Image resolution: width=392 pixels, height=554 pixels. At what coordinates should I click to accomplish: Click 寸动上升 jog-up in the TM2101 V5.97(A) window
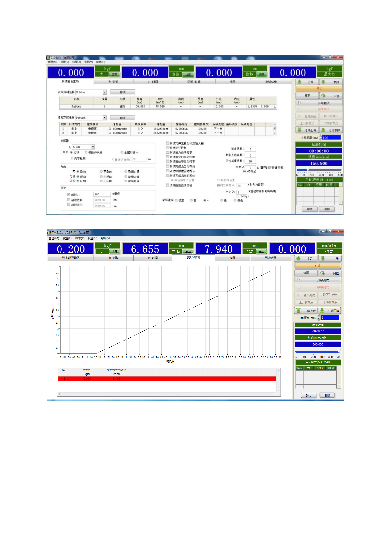click(306, 311)
